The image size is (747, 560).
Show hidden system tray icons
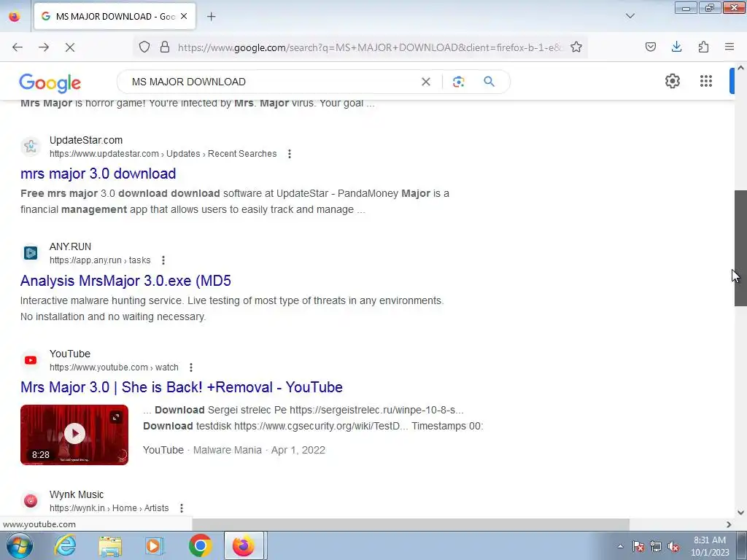[x=620, y=547]
